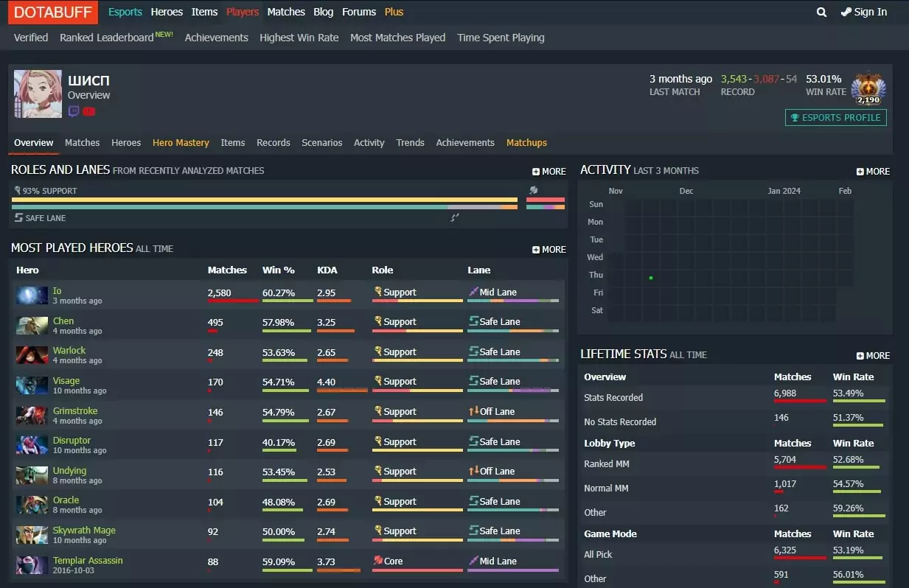
Task: Switch to the Activity profile tab
Action: [x=369, y=143]
